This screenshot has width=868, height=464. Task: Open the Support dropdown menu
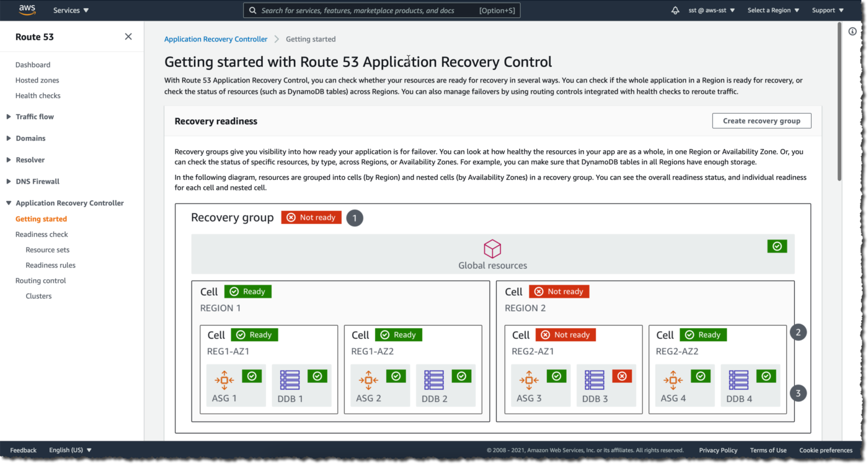(828, 11)
